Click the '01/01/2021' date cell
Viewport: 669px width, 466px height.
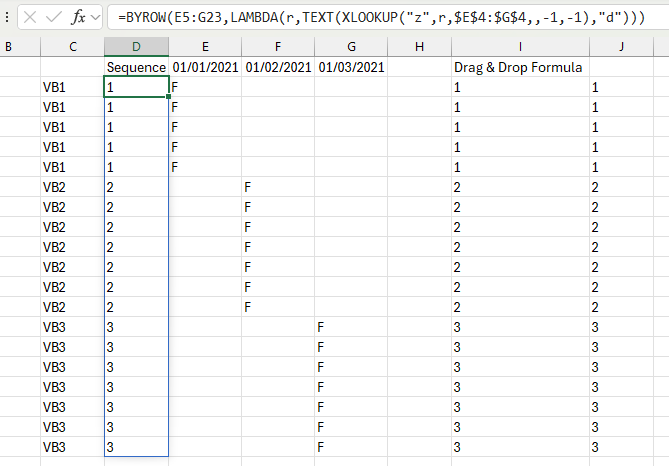(x=205, y=67)
